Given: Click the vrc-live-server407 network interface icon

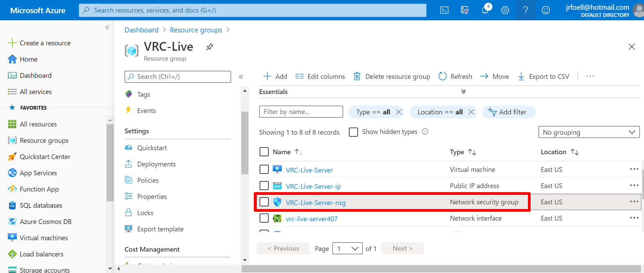Looking at the screenshot, I should [x=277, y=219].
